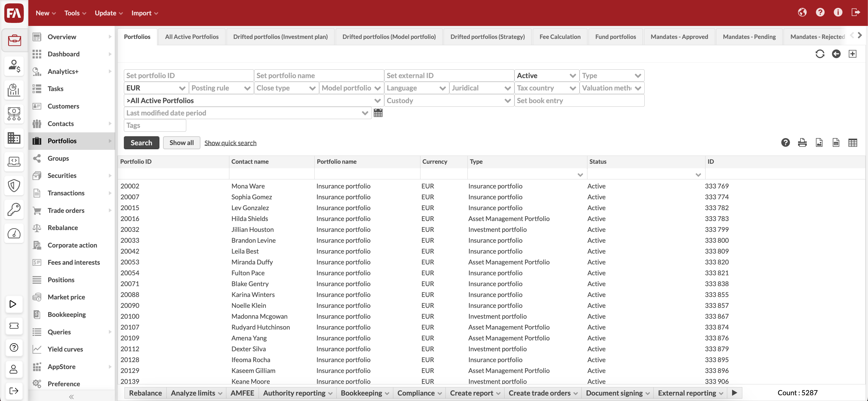The height and width of the screenshot is (401, 868).
Task: Click the user profile icon in left rail
Action: click(14, 369)
